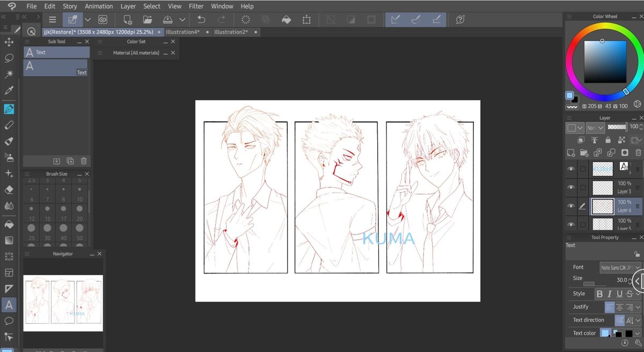The image size is (644, 352).
Task: Select the Lasso selection tool
Action: coord(9,58)
